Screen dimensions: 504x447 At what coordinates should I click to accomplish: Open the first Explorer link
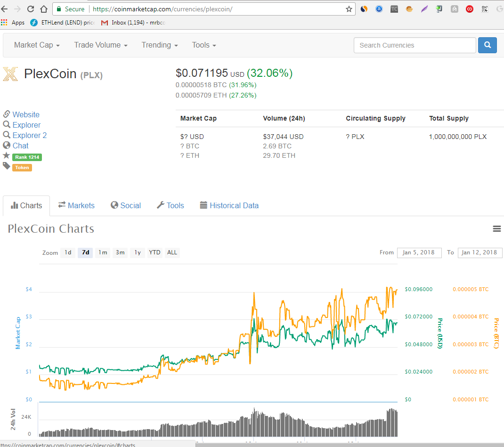point(26,125)
